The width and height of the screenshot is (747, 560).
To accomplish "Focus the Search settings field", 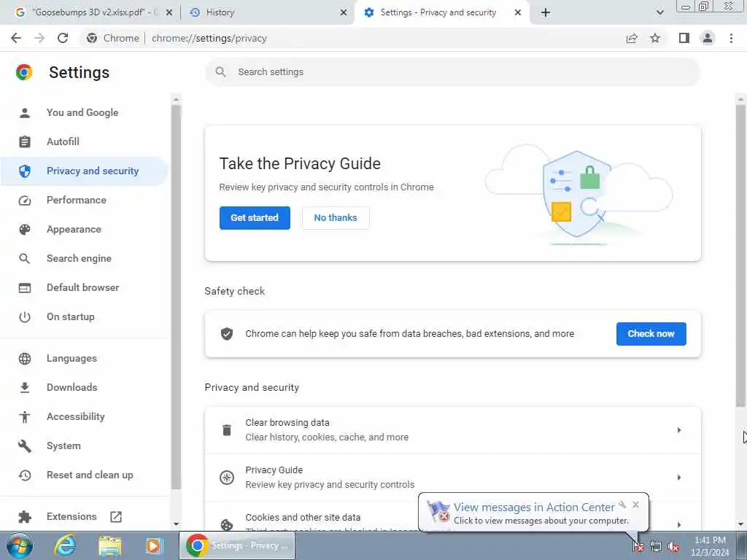I will (x=452, y=72).
